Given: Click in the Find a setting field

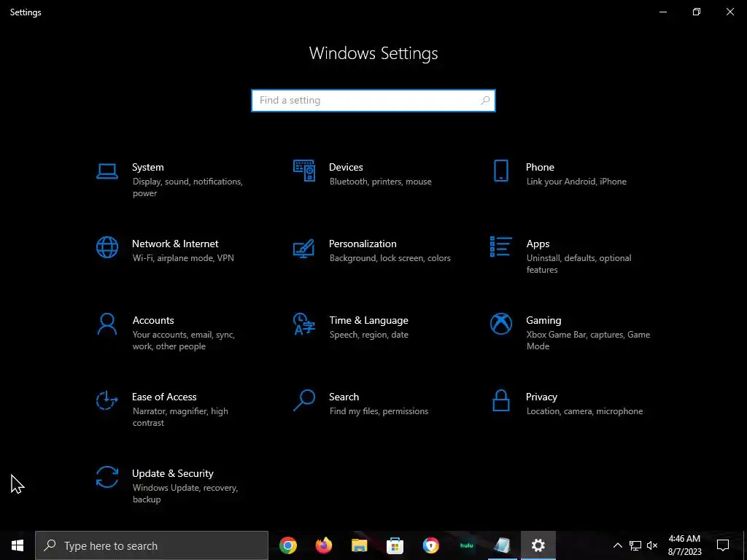Looking at the screenshot, I should click(373, 101).
